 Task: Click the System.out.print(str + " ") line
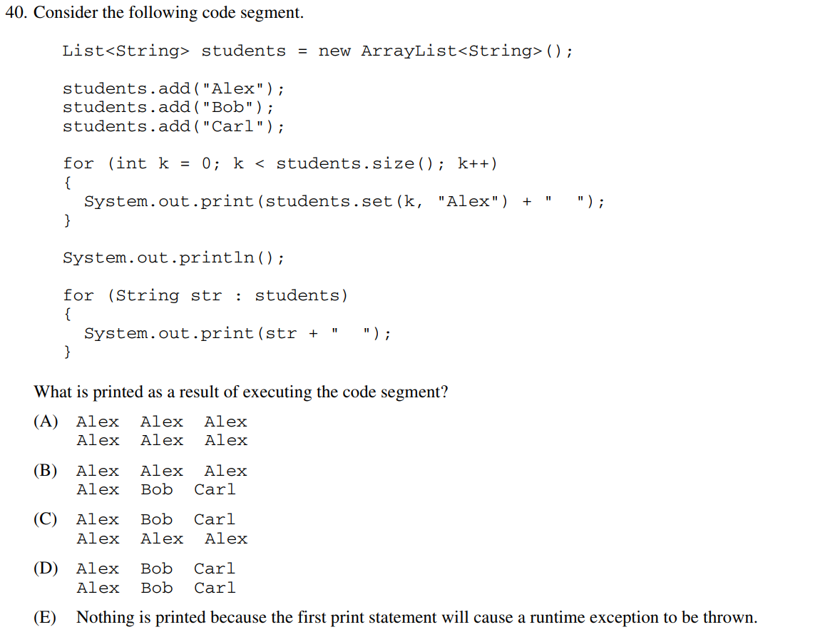click(237, 334)
